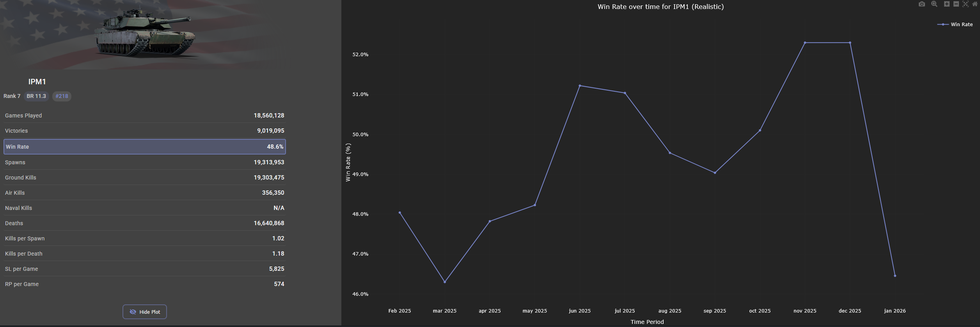Click the oct 2025 data point

point(760,130)
